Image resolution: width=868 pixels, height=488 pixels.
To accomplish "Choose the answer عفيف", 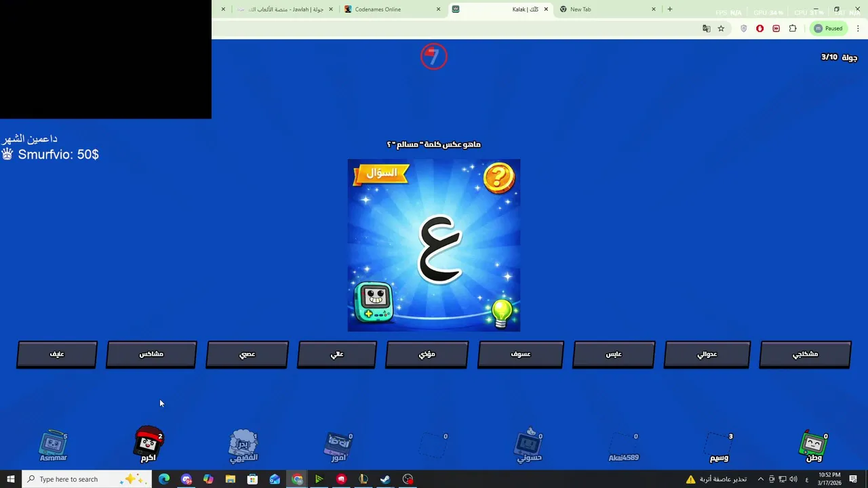I will (x=57, y=354).
